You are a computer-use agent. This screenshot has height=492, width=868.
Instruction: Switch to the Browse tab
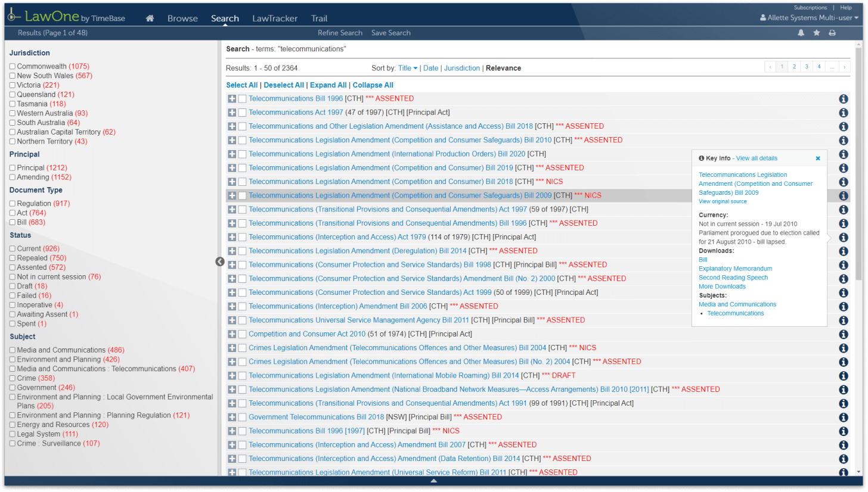[x=182, y=18]
